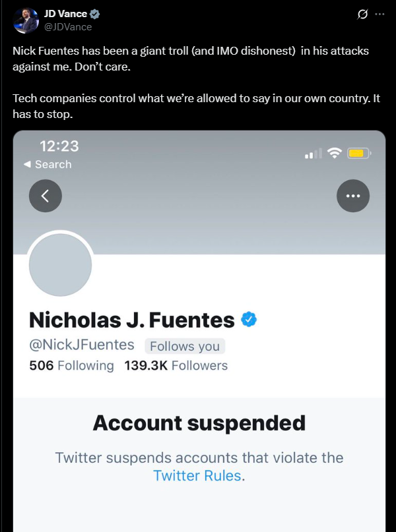Image resolution: width=396 pixels, height=532 pixels.
Task: Click the verified badge next to JD Vance
Action: click(x=95, y=15)
